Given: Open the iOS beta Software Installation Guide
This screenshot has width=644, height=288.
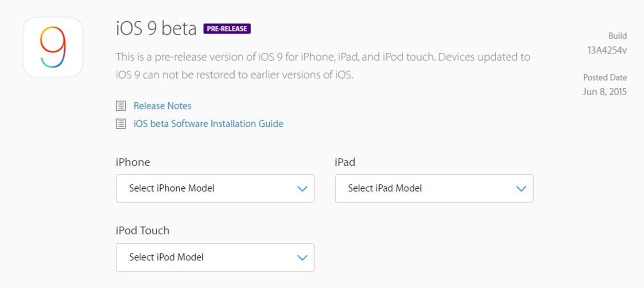Looking at the screenshot, I should point(208,124).
